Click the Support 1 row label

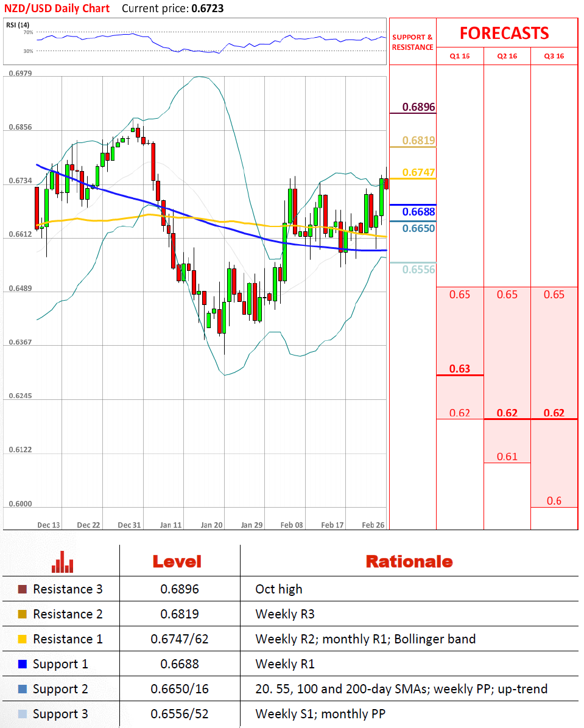[x=60, y=665]
